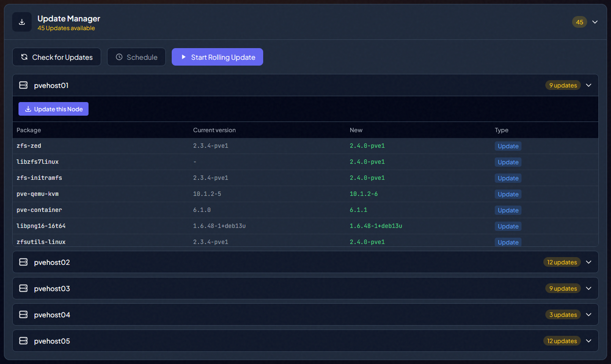
Task: Click the server icon beside pvehost03
Action: pos(23,288)
